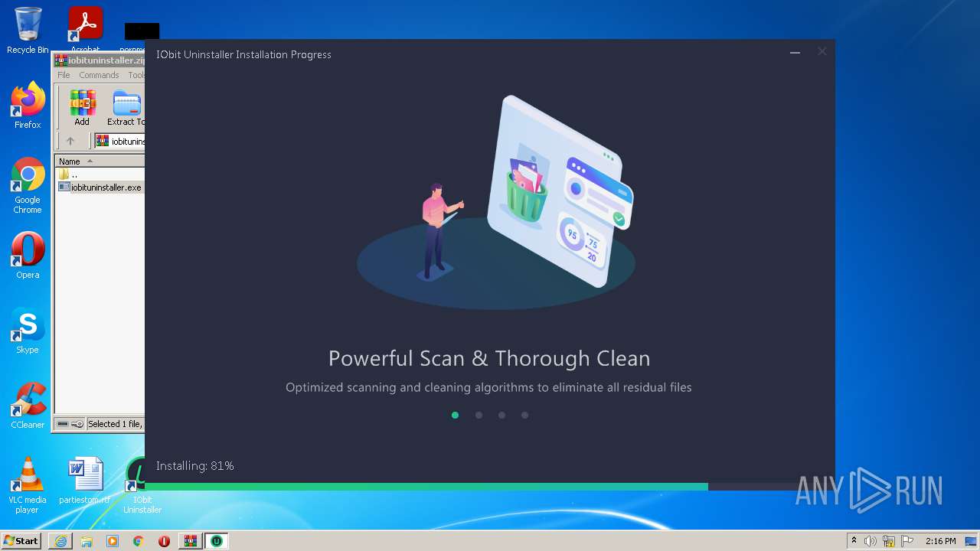This screenshot has width=980, height=551.
Task: Select the third slide indicator dot
Action: (x=501, y=415)
